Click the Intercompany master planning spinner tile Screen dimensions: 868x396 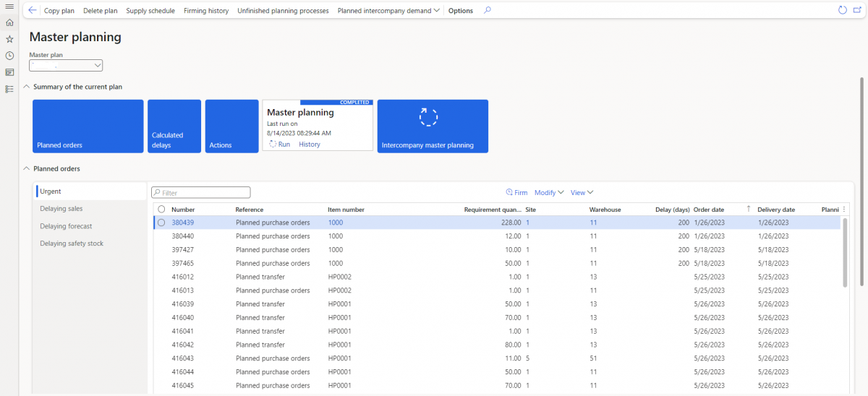coord(433,126)
